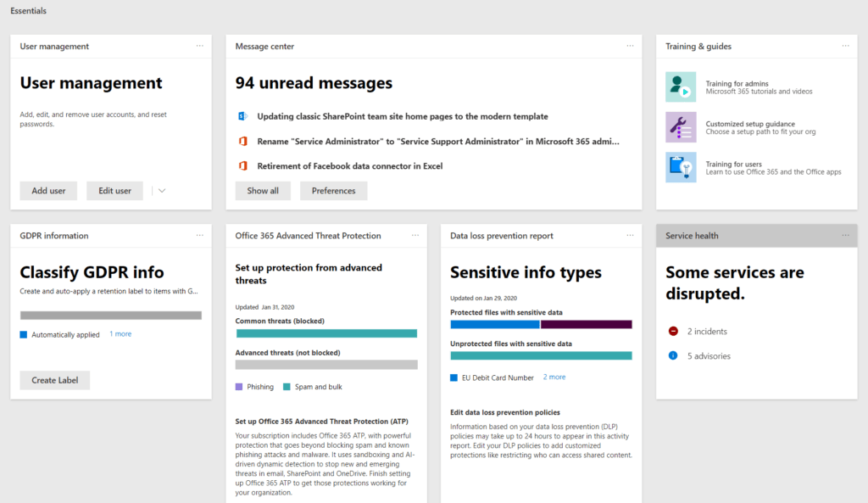Viewport: 868px width, 503px height.
Task: Open the Data loss prevention report ellipsis menu
Action: (630, 236)
